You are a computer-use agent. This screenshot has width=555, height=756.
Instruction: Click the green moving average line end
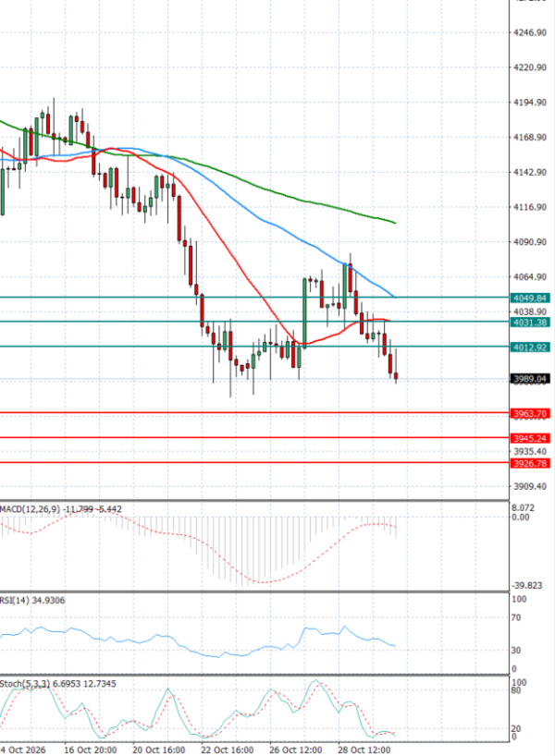click(x=395, y=223)
